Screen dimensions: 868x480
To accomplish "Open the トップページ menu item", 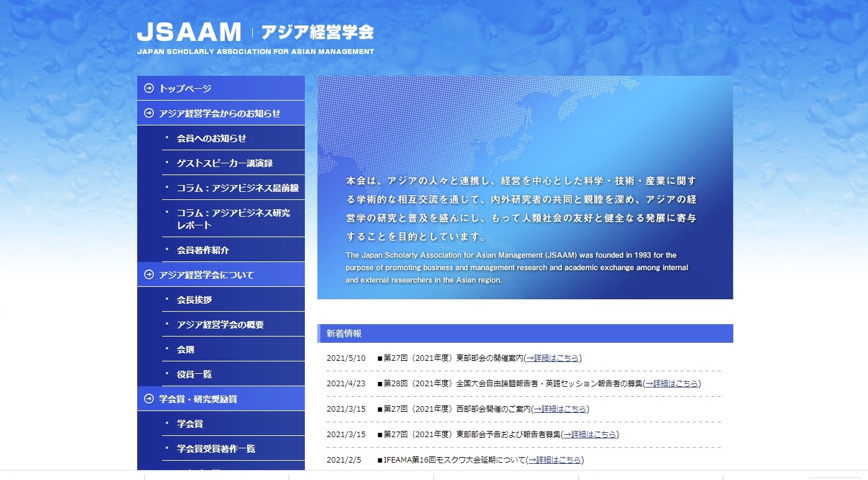I will click(x=221, y=88).
